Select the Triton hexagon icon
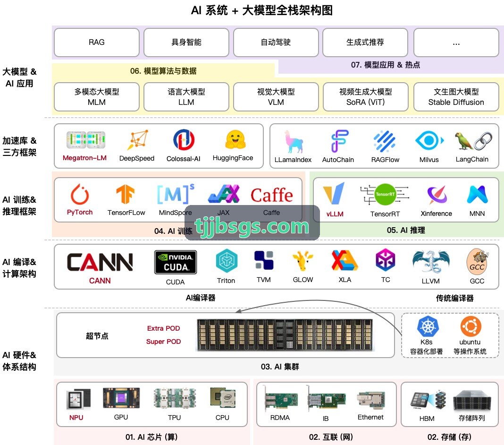The height and width of the screenshot is (445, 504). tap(227, 261)
